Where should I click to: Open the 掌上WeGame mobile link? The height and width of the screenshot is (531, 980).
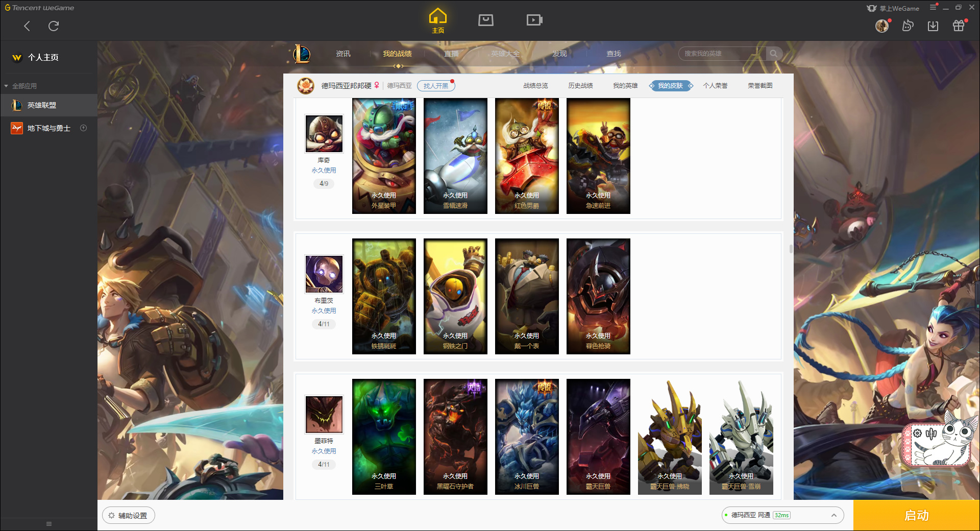893,8
